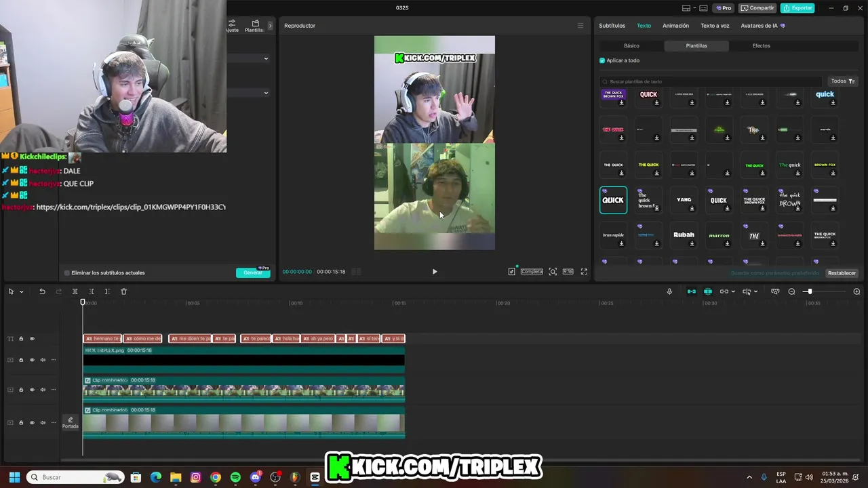The image size is (868, 488).
Task: Mute the KICK TRIPLEX.png track
Action: click(43, 360)
